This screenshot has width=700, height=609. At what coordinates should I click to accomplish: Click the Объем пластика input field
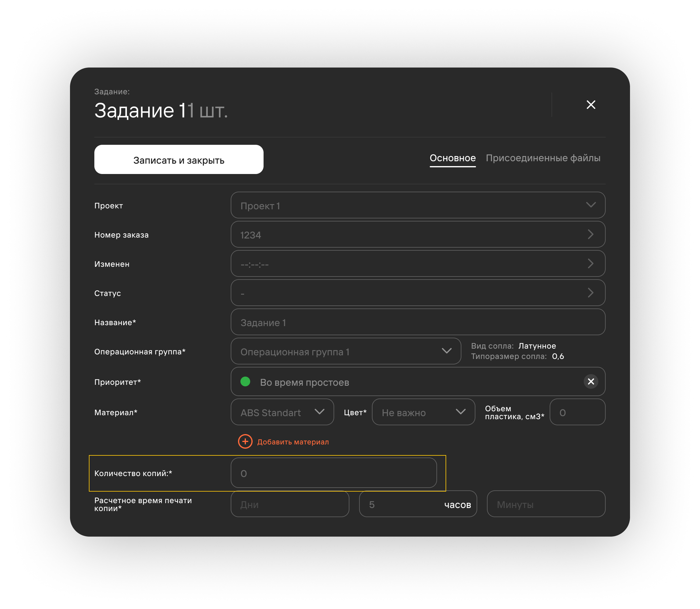click(577, 412)
